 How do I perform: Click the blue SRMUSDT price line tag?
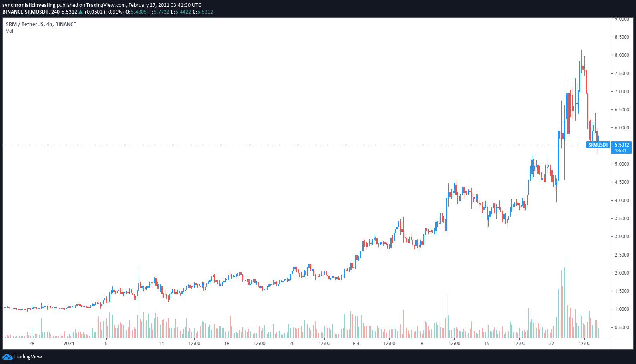tap(598, 145)
